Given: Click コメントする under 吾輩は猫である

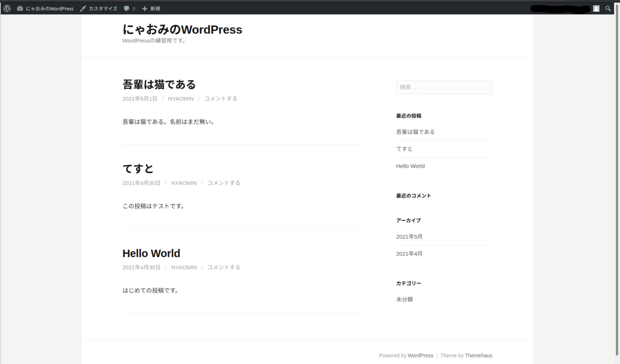Looking at the screenshot, I should coord(221,99).
